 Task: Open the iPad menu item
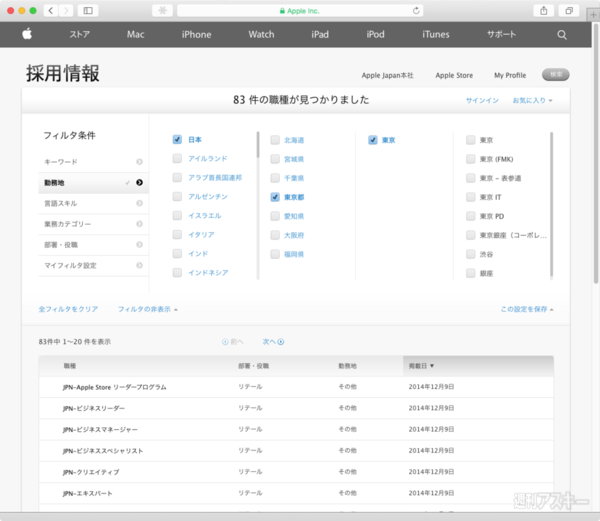tap(320, 34)
